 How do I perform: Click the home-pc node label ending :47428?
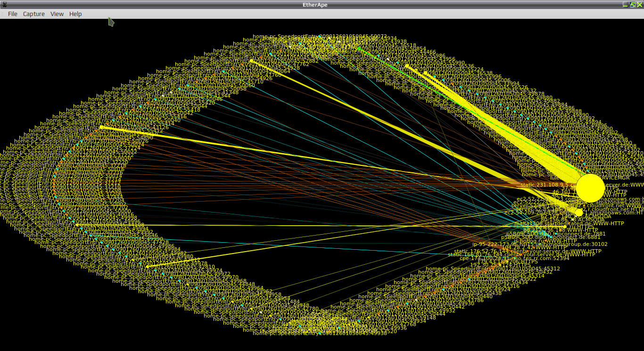click(x=101, y=242)
